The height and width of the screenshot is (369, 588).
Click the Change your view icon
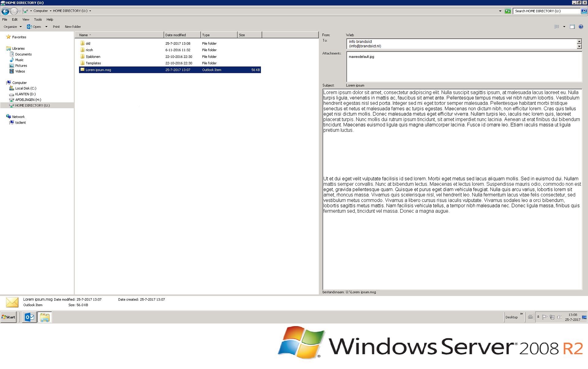tap(557, 27)
